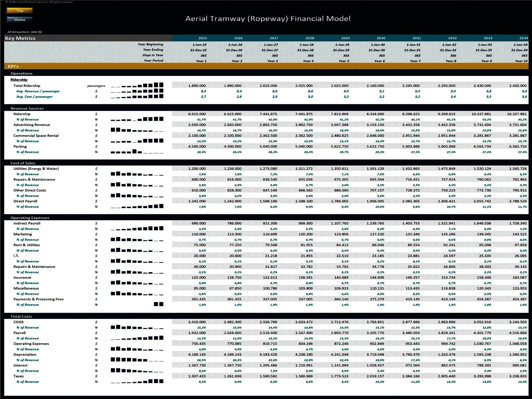The image size is (532, 399).
Task: Select the I.T. row label
Action: click(x=16, y=256)
